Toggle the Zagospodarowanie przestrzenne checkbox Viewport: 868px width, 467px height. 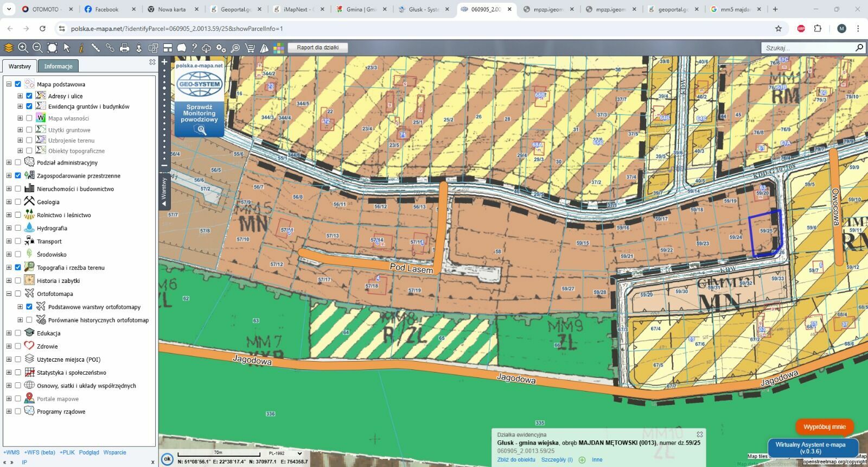point(18,175)
